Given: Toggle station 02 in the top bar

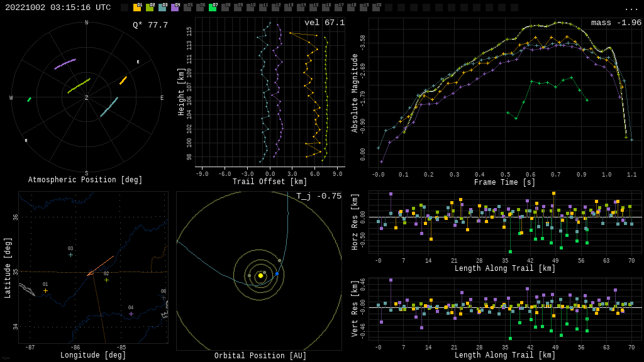Looking at the screenshot, I should pos(150,7).
